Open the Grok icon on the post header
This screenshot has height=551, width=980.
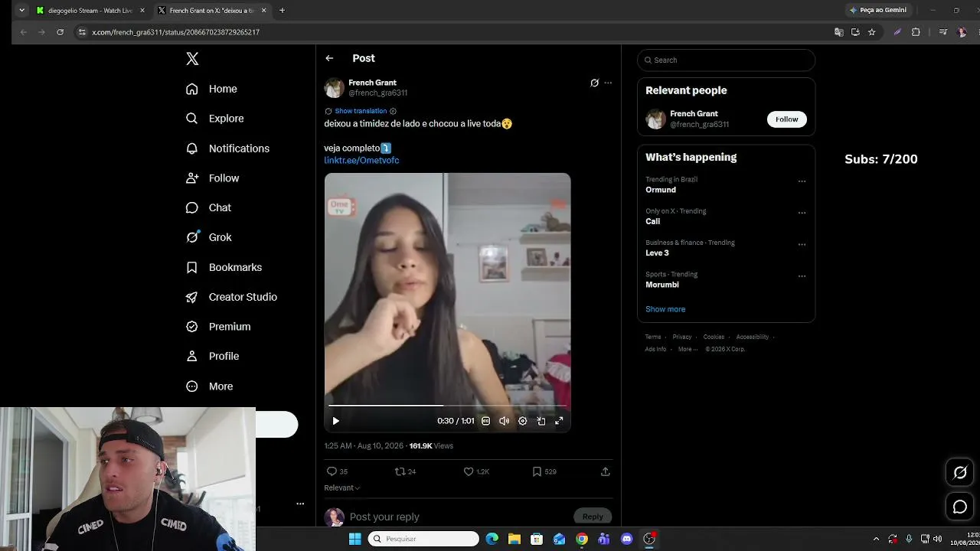pos(594,83)
